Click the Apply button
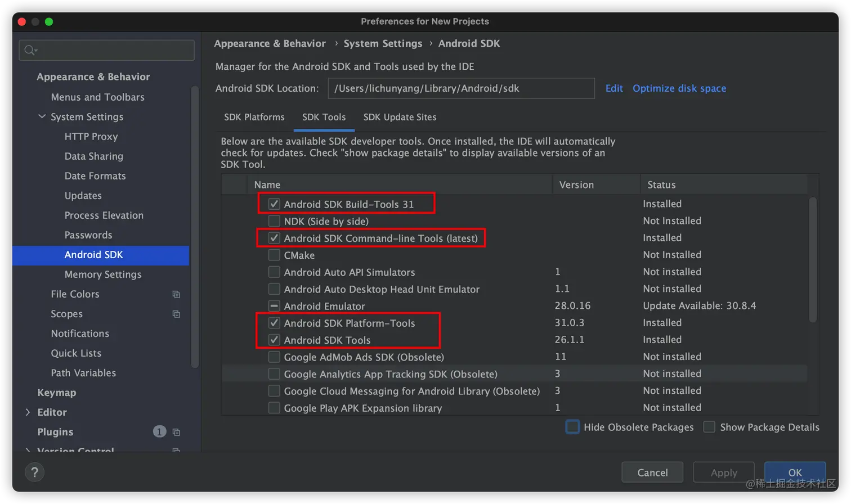Viewport: 851px width, 504px height. coord(724,472)
